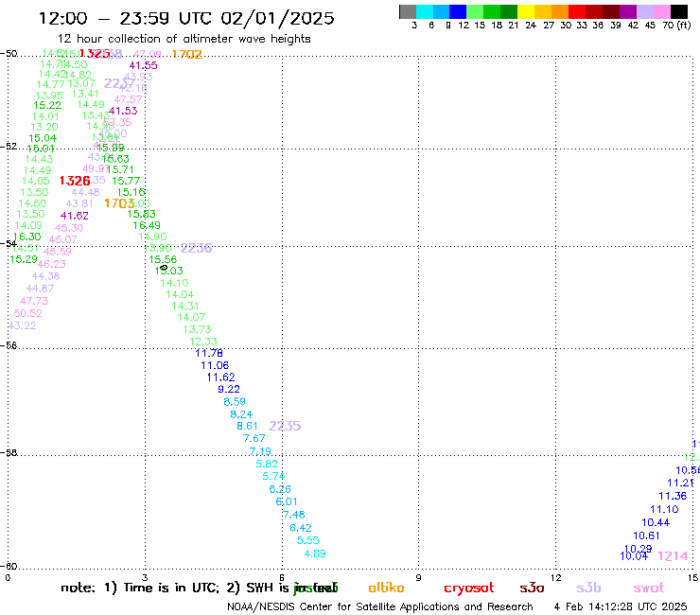
Task: Click the '70 (ft)' legend scale label
Action: [x=676, y=26]
